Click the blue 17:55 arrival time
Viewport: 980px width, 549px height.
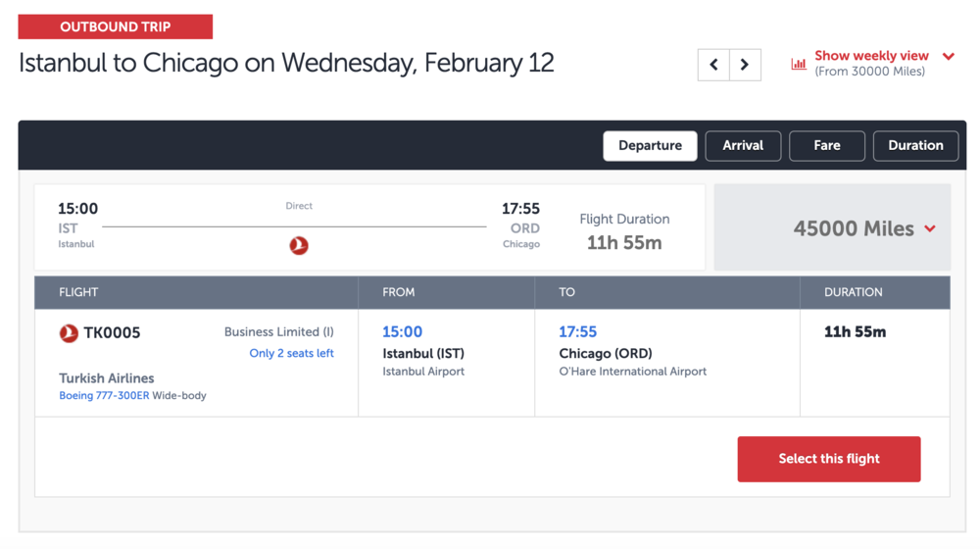[578, 332]
